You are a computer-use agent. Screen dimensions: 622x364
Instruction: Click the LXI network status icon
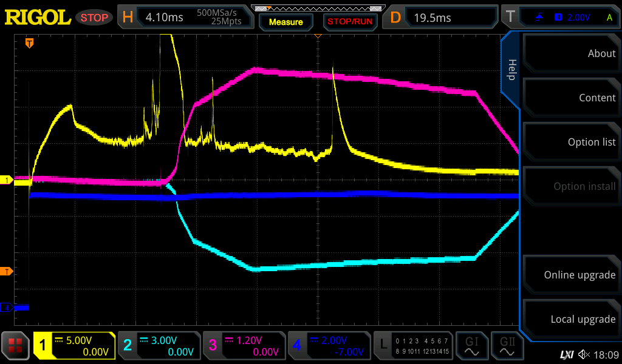566,354
